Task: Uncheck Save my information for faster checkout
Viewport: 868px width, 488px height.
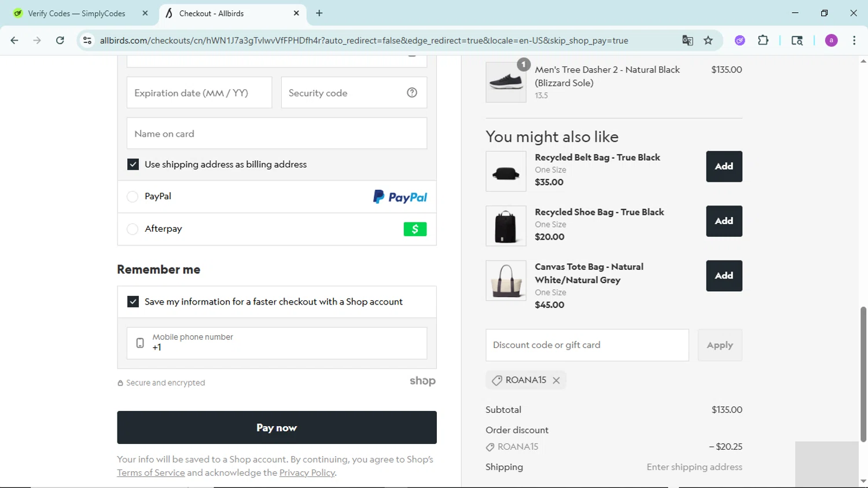Action: 133,302
